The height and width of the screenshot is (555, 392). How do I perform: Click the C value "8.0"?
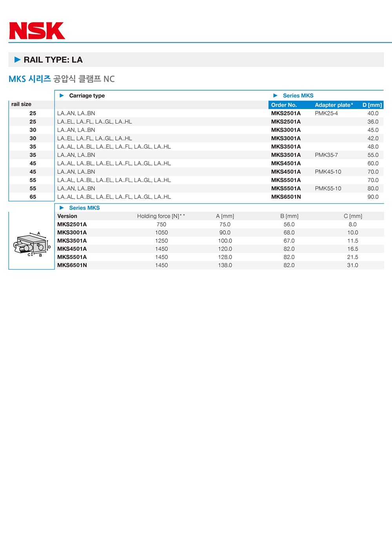(x=353, y=224)
